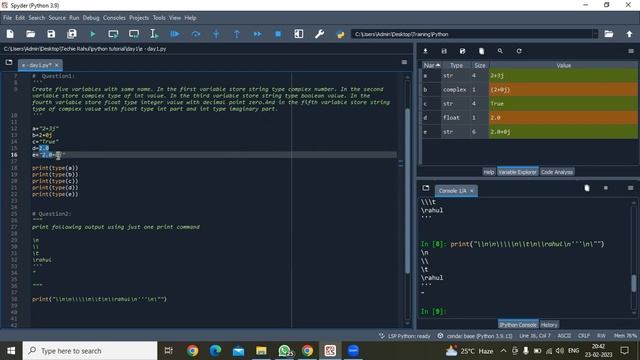This screenshot has width=640, height=360.
Task: Close the Console 1/A tab
Action: [472, 191]
